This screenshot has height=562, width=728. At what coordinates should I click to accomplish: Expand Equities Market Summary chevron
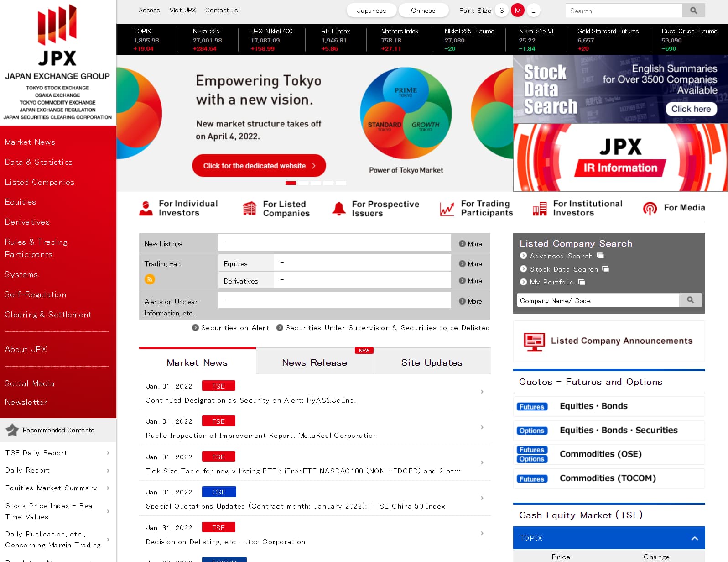108,488
